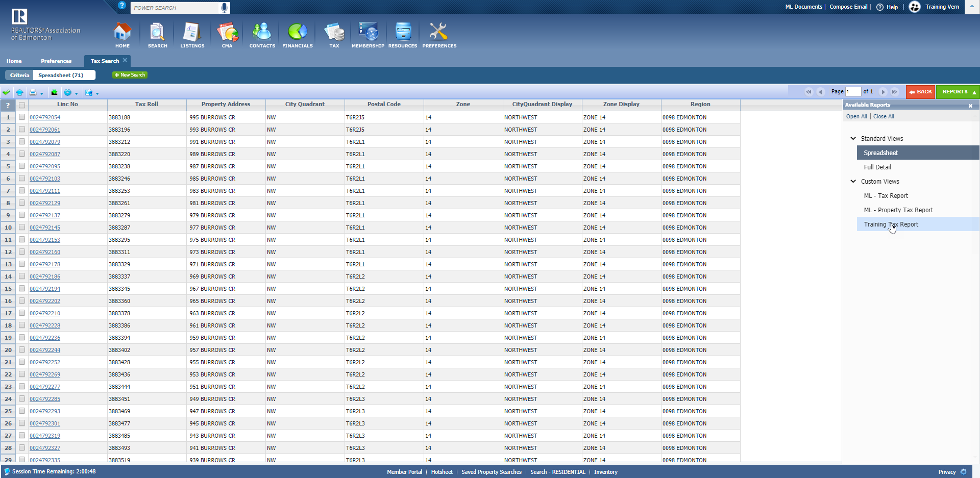Expand the top-right user menu arrow

[x=972, y=7]
